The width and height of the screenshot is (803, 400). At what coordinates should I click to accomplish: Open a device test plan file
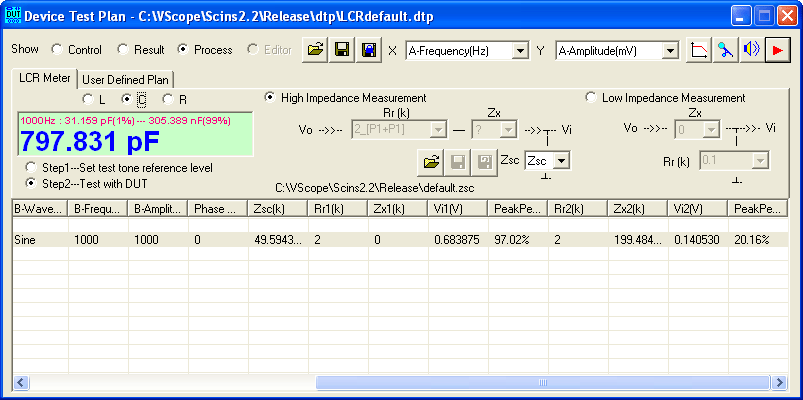tap(317, 50)
